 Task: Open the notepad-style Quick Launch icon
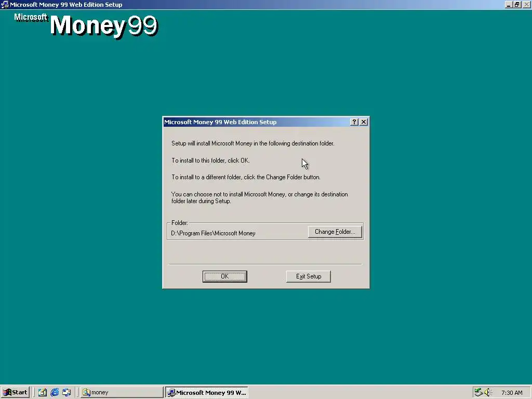pyautogui.click(x=42, y=392)
